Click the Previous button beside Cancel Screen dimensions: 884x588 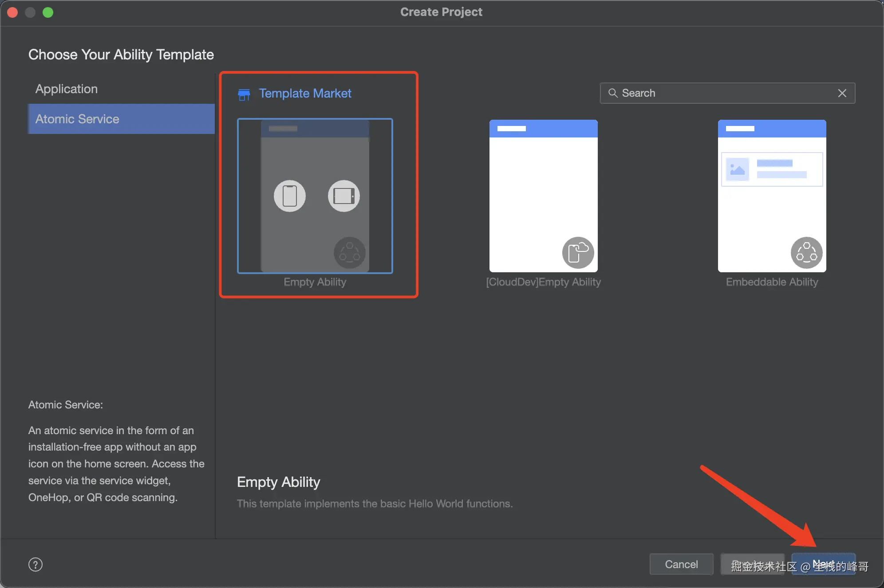(752, 564)
